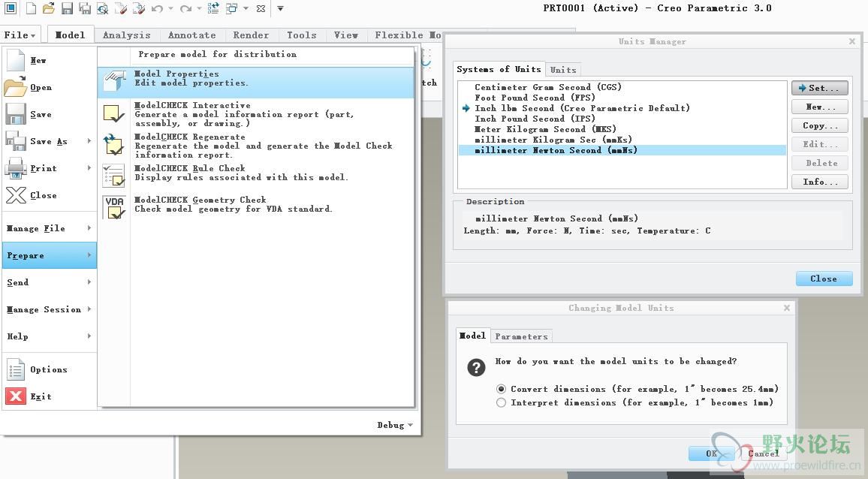Open the File menu tab
The image size is (868, 479).
(x=20, y=35)
